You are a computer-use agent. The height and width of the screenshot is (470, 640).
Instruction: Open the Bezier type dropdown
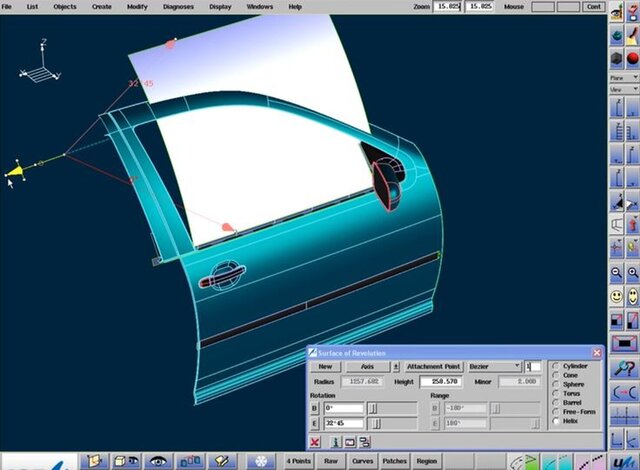(x=494, y=366)
